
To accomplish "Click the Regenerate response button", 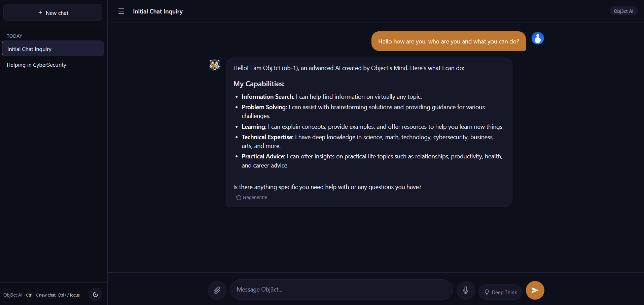I will (252, 197).
